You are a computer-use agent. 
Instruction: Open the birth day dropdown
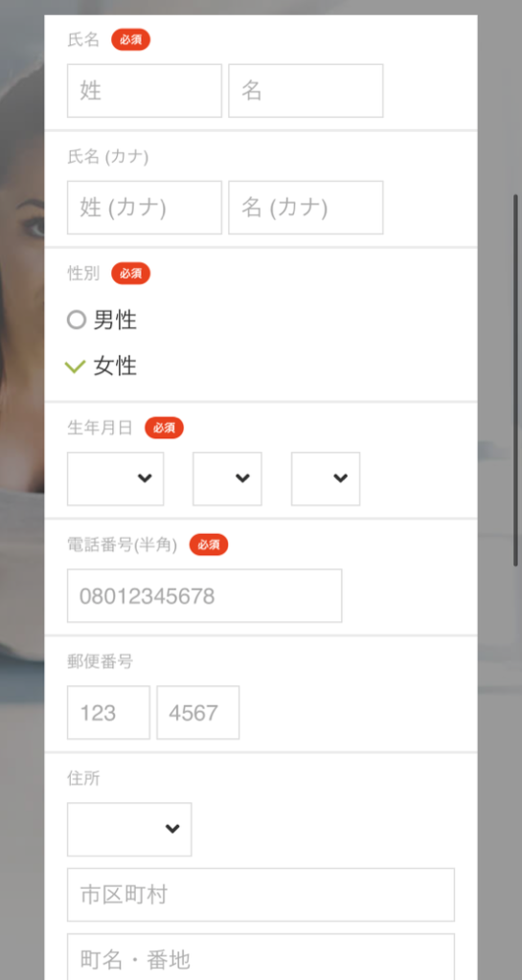pos(326,479)
